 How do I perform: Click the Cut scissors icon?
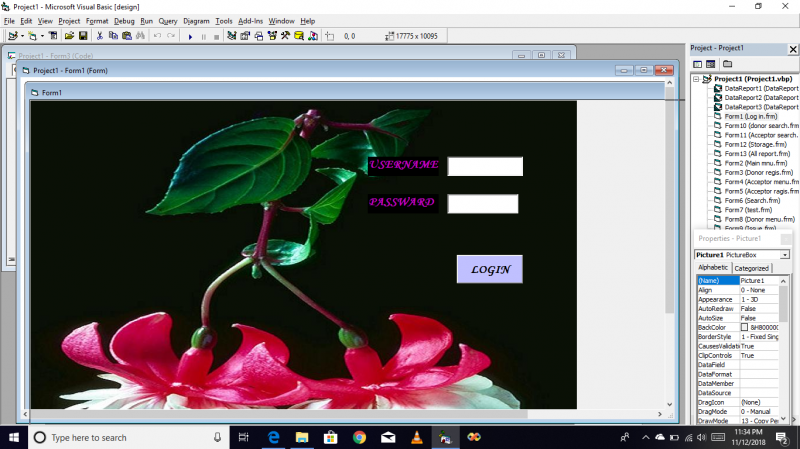click(x=99, y=36)
